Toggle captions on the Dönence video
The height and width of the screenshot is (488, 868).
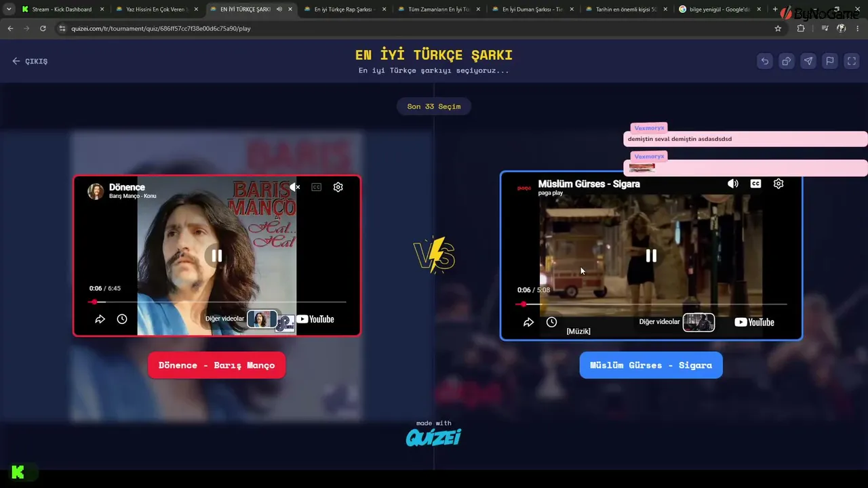316,187
